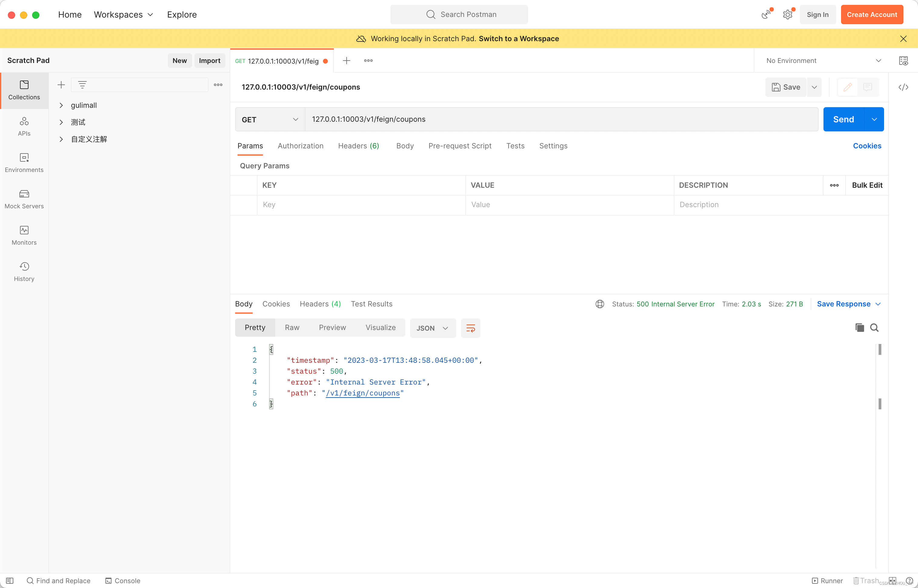The width and height of the screenshot is (918, 588).
Task: Copy response body with copy icon
Action: tap(860, 328)
